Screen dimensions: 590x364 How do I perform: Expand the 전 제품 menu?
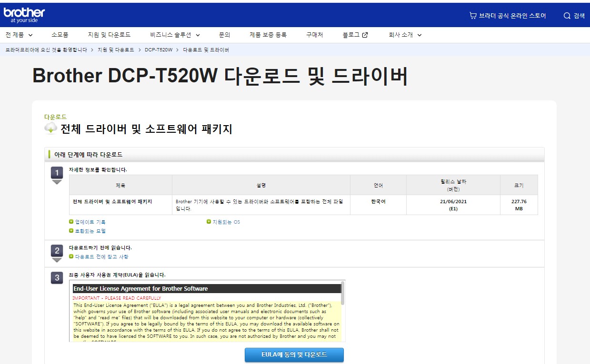pos(20,35)
